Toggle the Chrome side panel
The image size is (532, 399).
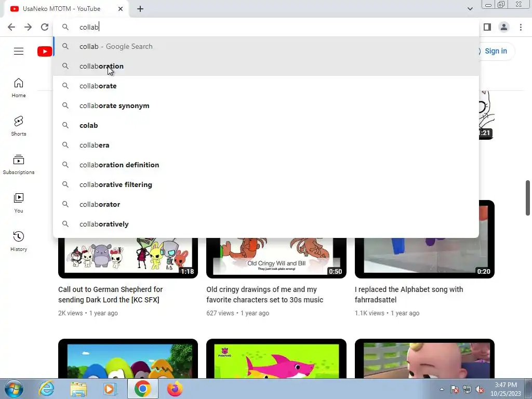(487, 27)
